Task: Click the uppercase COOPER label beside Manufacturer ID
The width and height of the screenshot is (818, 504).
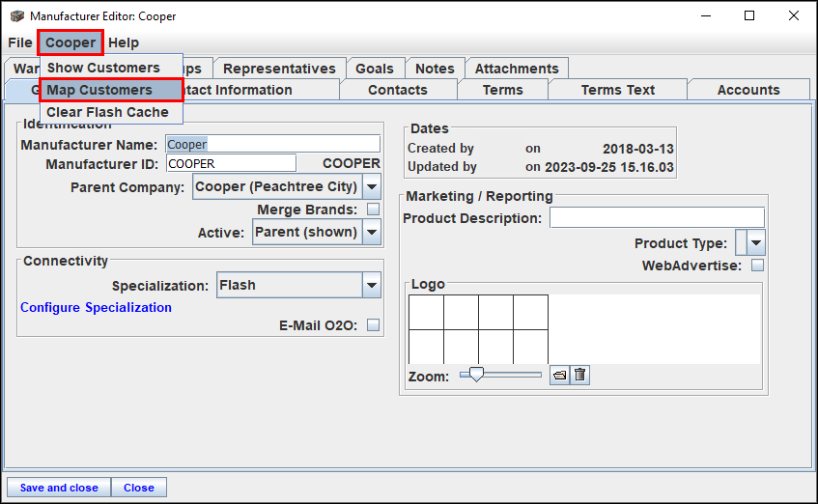Action: point(352,163)
